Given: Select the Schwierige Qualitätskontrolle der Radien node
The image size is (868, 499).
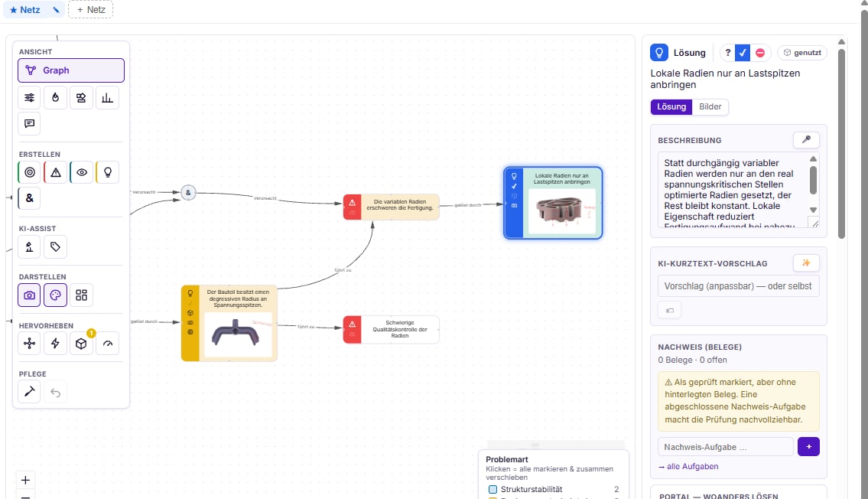Looking at the screenshot, I should click(391, 330).
